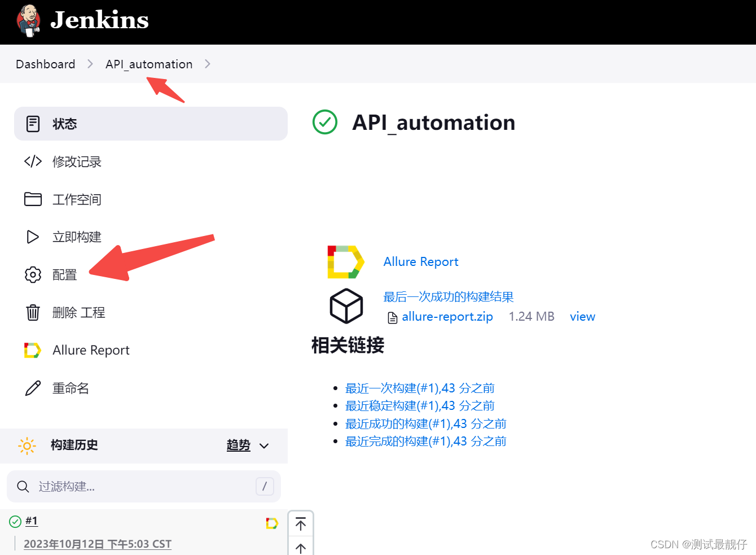The image size is (756, 555).
Task: Click the status document icon
Action: [33, 124]
